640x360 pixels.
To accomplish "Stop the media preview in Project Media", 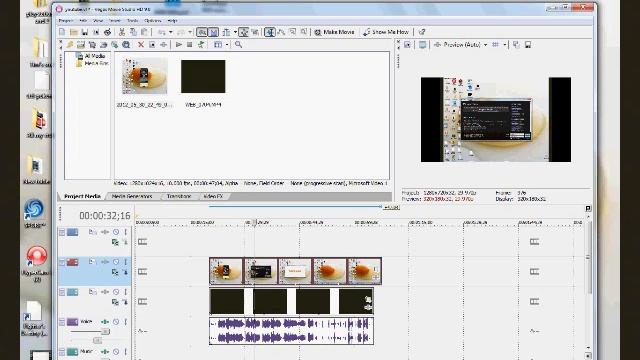I will tap(189, 44).
